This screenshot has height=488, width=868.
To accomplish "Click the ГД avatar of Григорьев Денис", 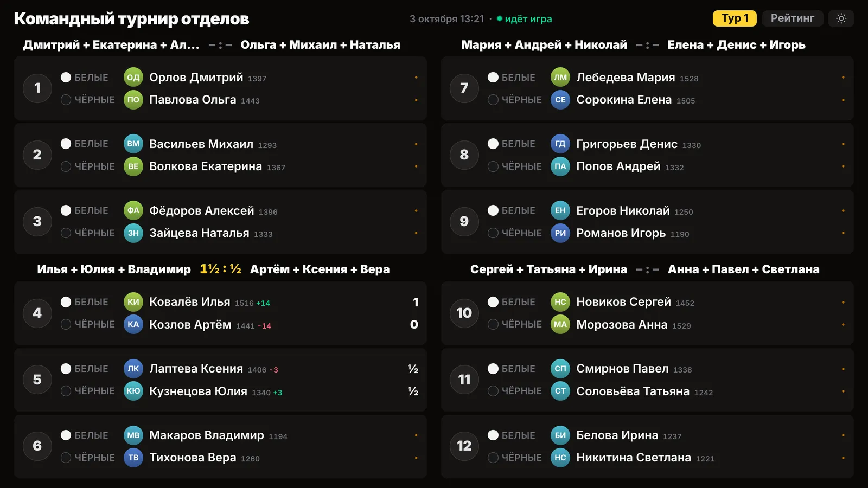I will (x=560, y=144).
